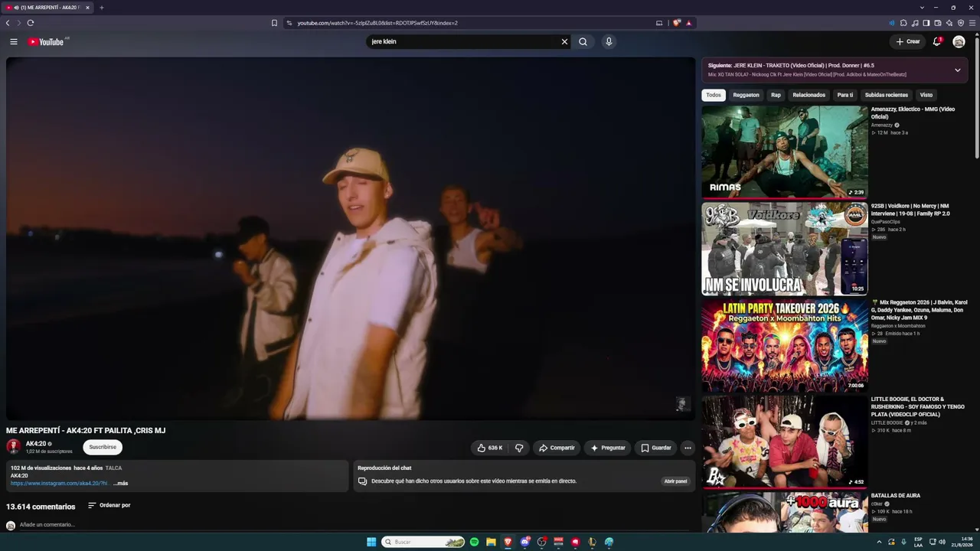Image resolution: width=980 pixels, height=551 pixels.
Task: Go back with the browser back arrow
Action: [8, 23]
